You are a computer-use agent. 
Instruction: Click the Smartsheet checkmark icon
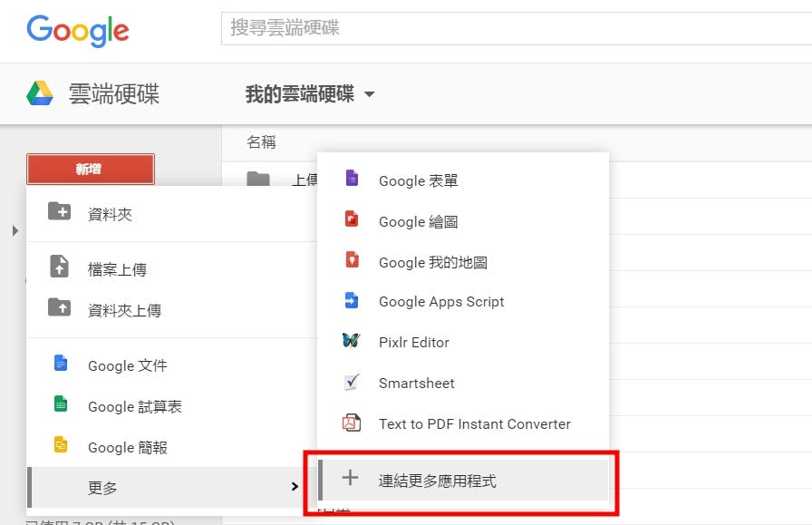(x=352, y=382)
